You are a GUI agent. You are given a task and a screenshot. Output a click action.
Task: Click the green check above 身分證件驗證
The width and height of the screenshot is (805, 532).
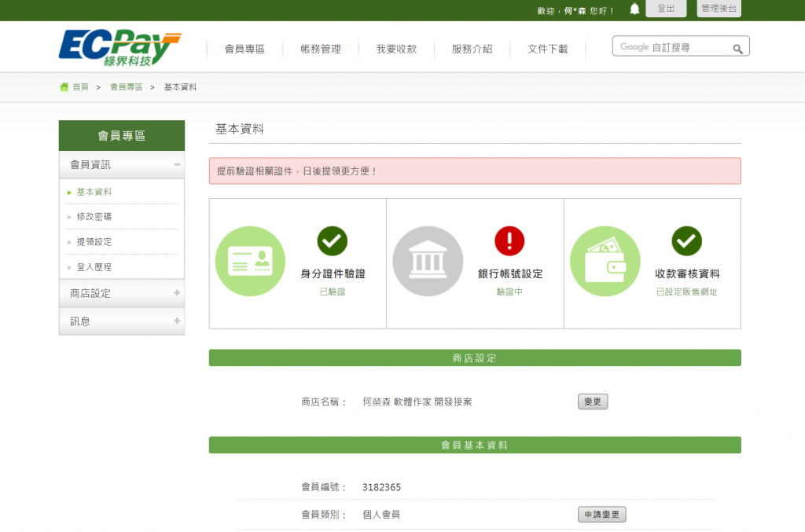333,241
